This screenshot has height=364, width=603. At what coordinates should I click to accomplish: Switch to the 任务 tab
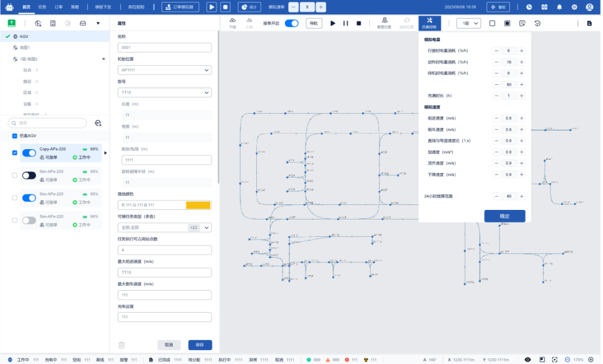click(x=42, y=7)
